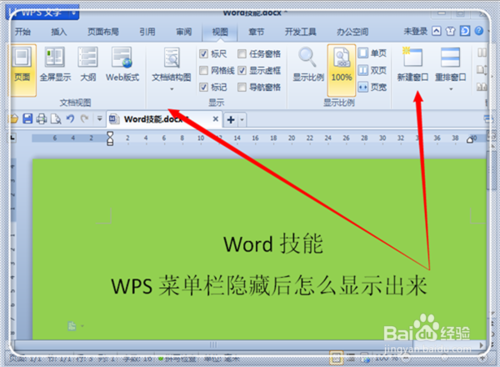The width and height of the screenshot is (500, 367).
Task: Click the save icon in quick toolbar
Action: coord(27,119)
